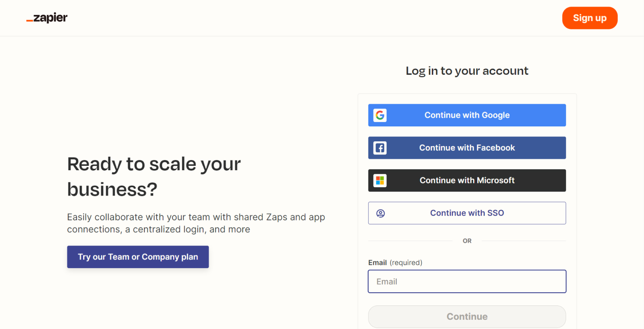Image resolution: width=644 pixels, height=329 pixels.
Task: Click the '(required)' indicator text
Action: [x=406, y=262]
